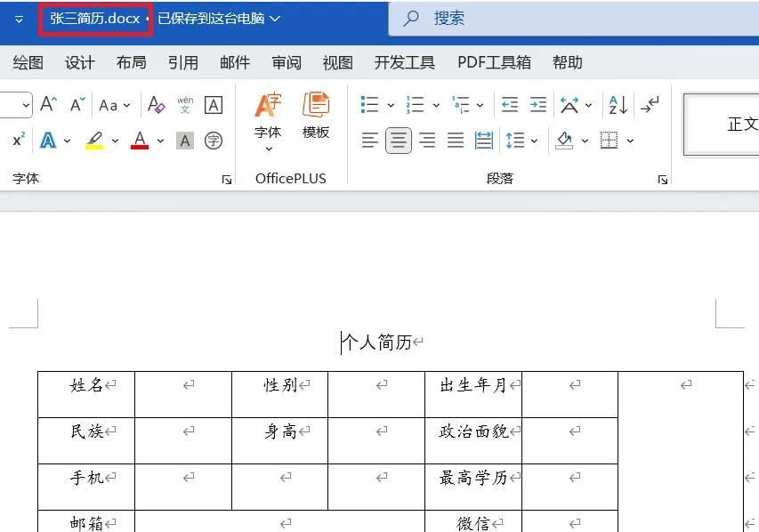Click the 政治面貌 table cell

click(473, 440)
